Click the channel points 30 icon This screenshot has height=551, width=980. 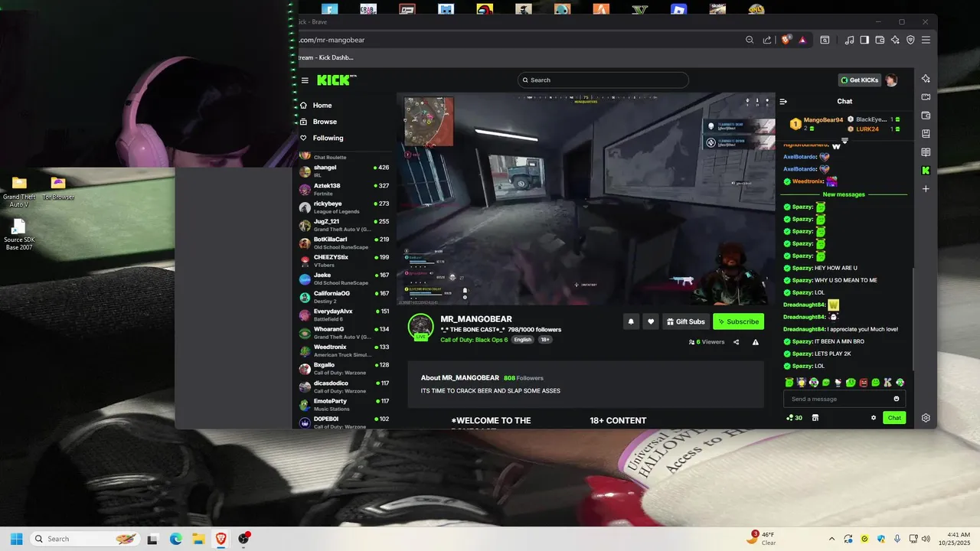[794, 418]
